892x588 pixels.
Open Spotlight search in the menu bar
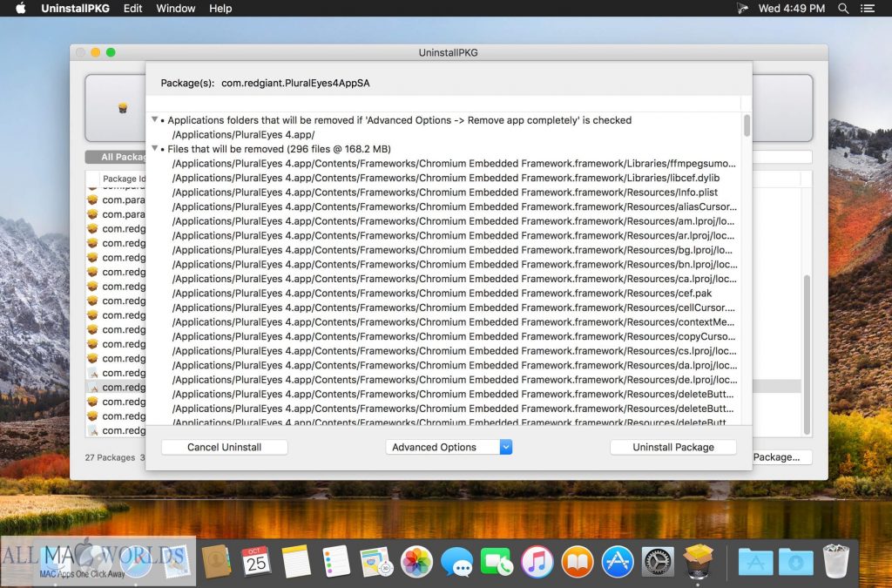[843, 9]
